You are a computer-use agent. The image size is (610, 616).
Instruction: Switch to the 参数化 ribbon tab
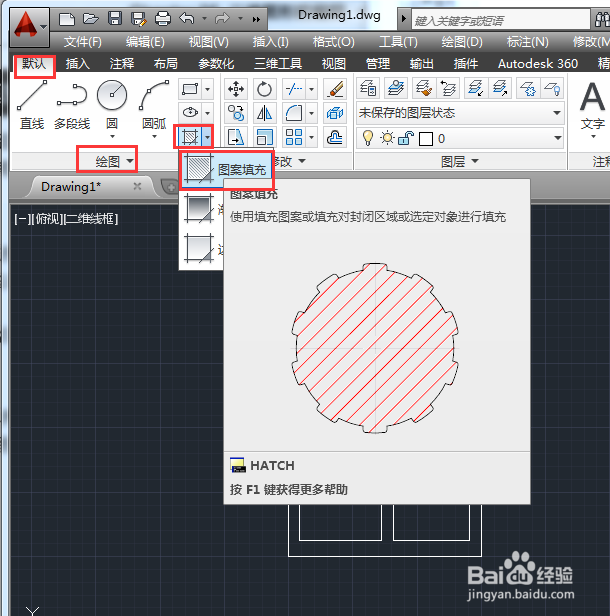[x=216, y=63]
